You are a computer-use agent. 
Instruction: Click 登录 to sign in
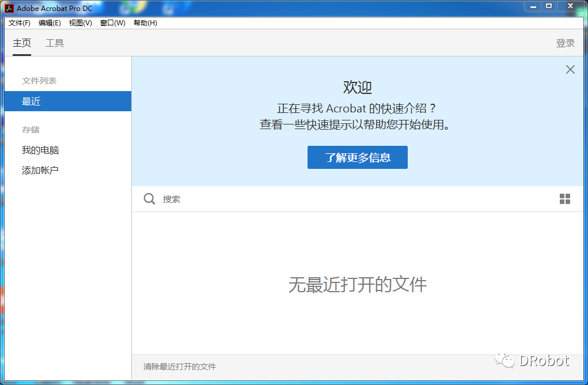[x=565, y=43]
